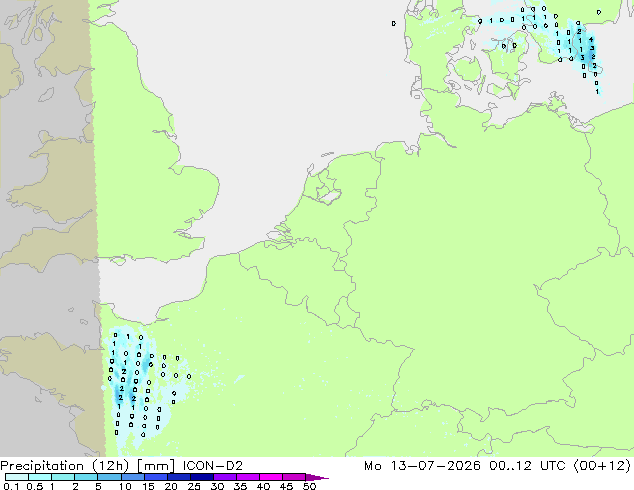
Task: Pick the 20–25 mm dark blue legend swatch
Action: (179, 477)
